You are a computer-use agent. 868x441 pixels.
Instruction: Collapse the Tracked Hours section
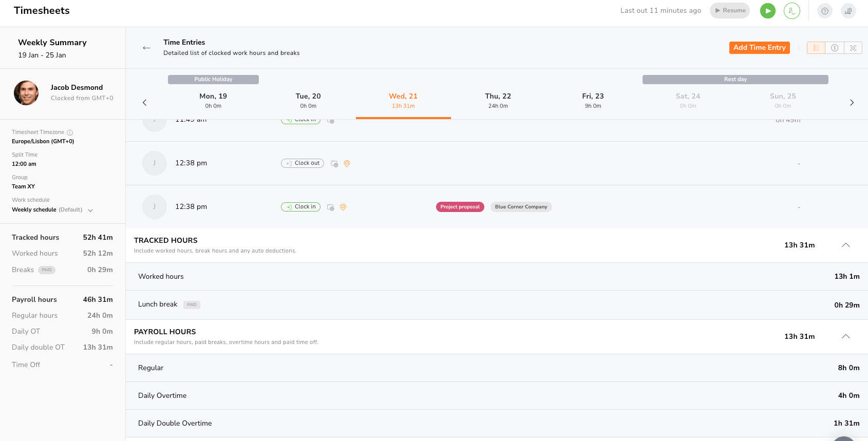coord(845,245)
